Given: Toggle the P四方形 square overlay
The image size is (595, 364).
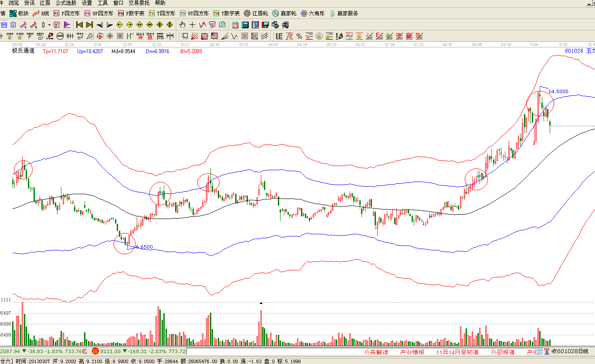Looking at the screenshot, I should point(67,13).
